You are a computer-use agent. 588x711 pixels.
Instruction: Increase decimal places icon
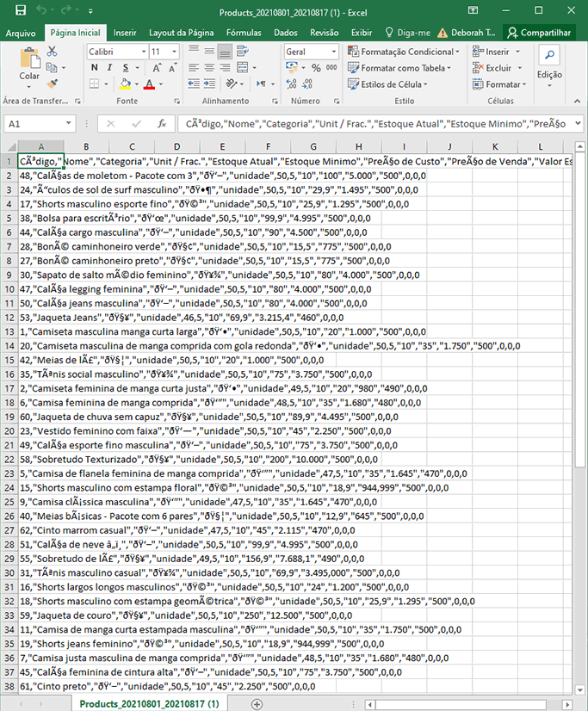click(292, 83)
